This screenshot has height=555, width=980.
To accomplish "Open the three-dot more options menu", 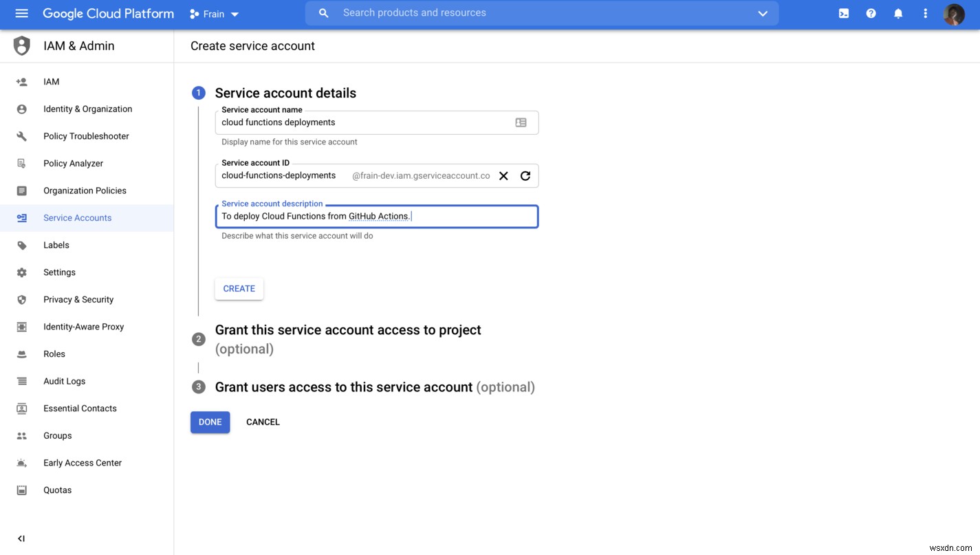I will [925, 13].
